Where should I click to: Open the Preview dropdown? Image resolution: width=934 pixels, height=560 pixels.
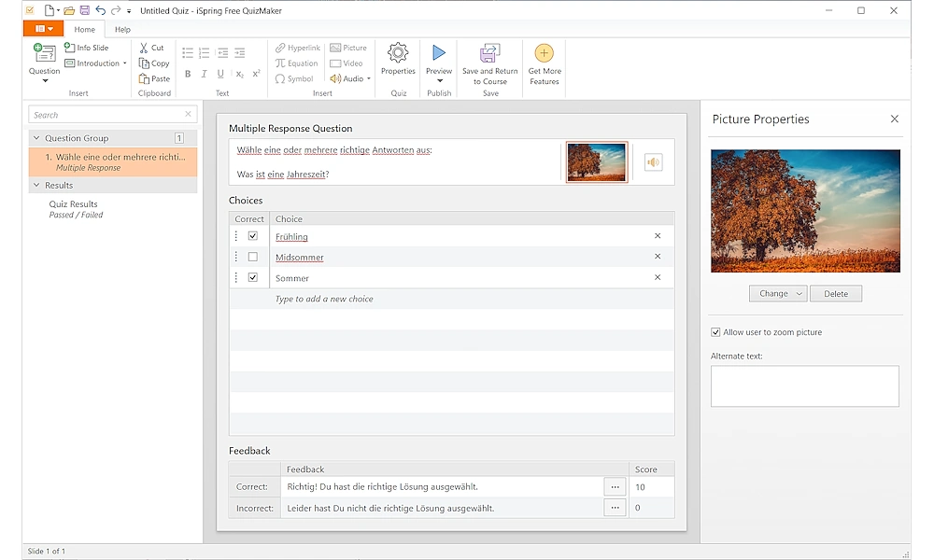[x=440, y=80]
